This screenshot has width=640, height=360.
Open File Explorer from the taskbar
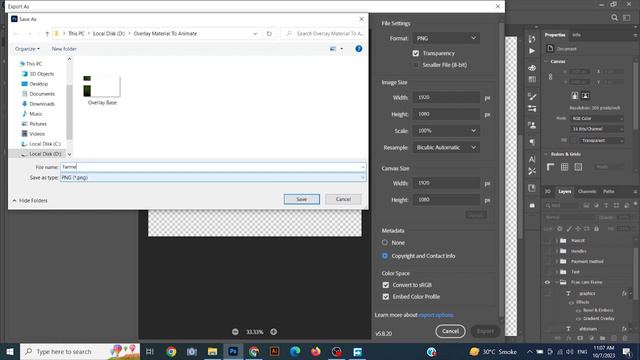pyautogui.click(x=212, y=351)
